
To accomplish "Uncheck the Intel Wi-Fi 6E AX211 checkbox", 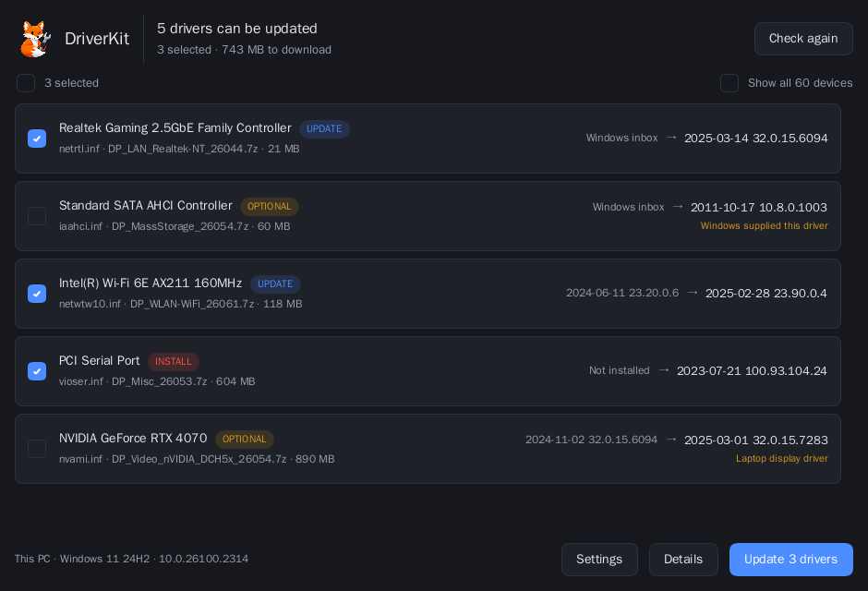I will point(37,294).
